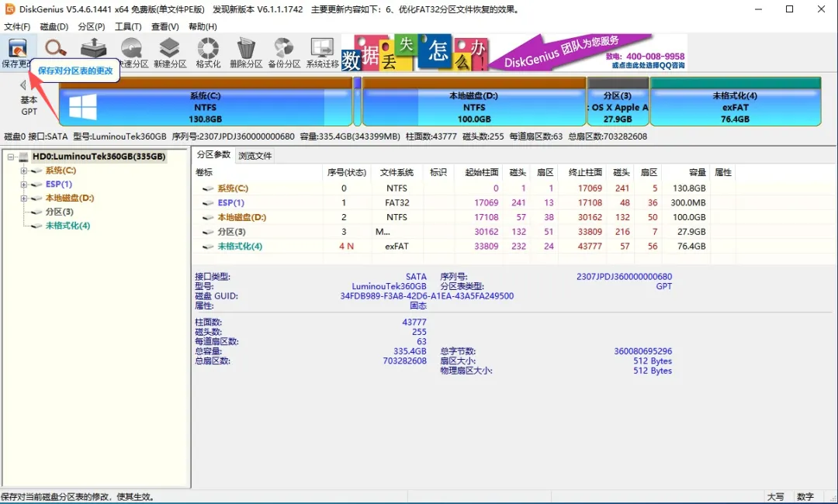Click total bytes value 360080695296
The height and width of the screenshot is (504, 838).
[643, 351]
